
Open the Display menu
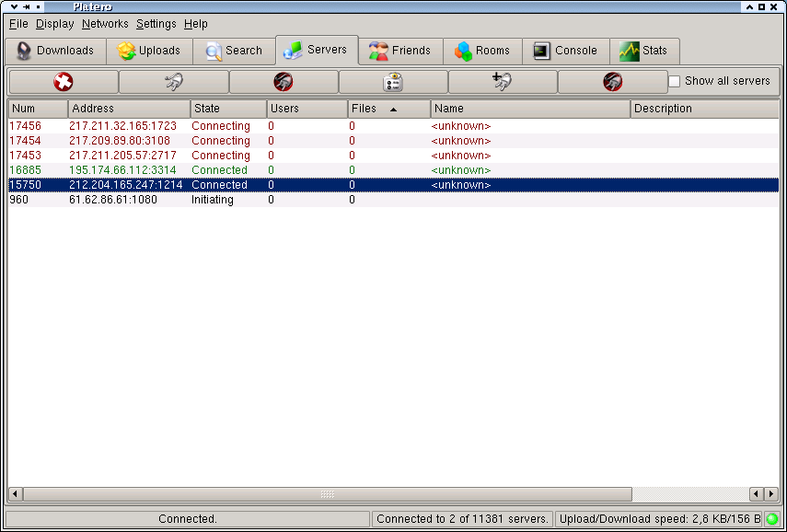[54, 24]
